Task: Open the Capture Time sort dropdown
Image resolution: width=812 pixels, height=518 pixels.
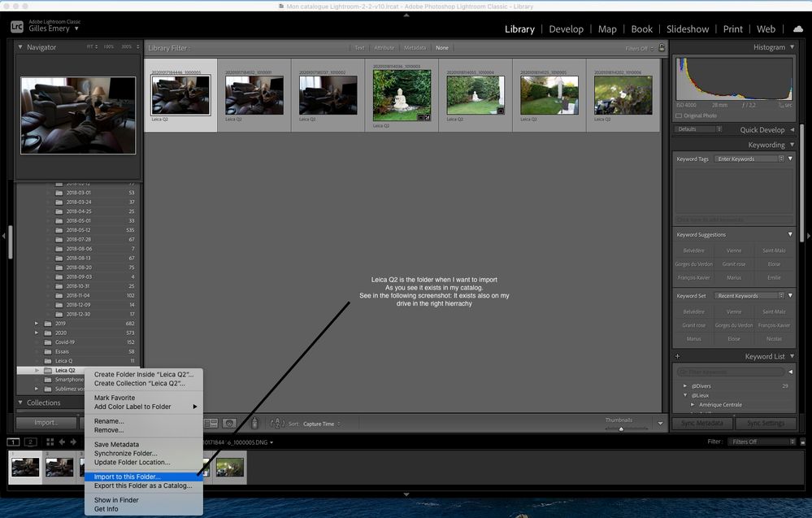Action: (x=322, y=424)
